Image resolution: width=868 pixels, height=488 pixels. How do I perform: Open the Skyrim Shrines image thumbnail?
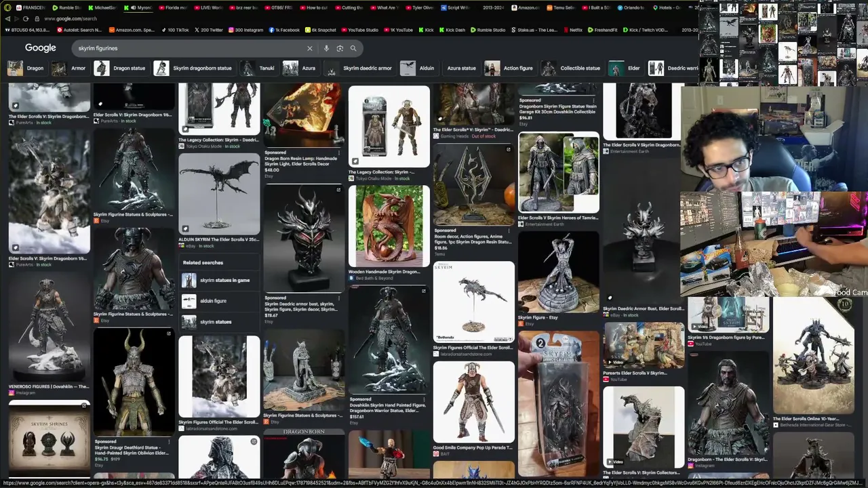49,440
